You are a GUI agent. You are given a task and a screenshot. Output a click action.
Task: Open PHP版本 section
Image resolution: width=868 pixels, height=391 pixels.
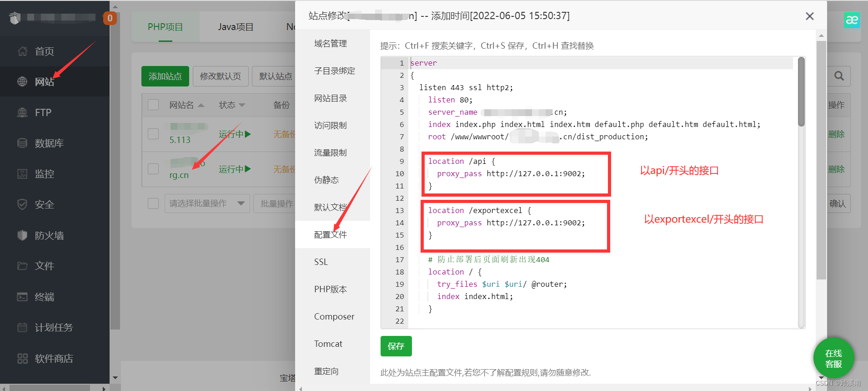coord(331,289)
